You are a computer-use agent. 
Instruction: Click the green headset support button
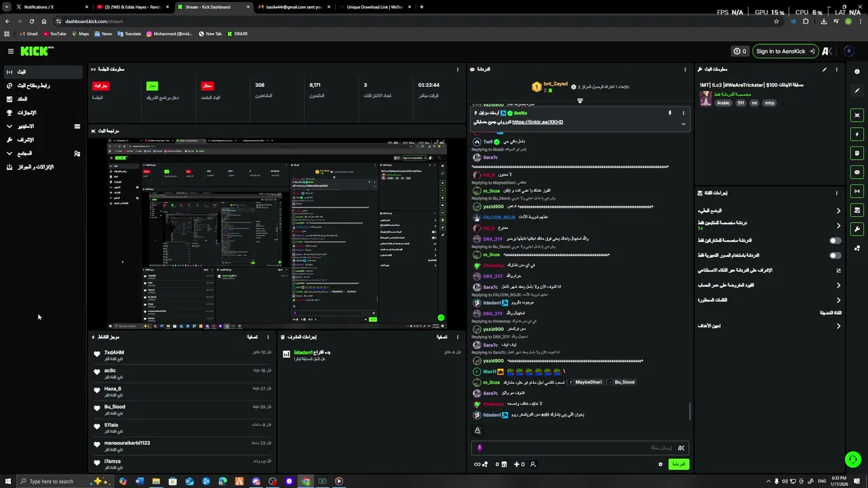(853, 460)
